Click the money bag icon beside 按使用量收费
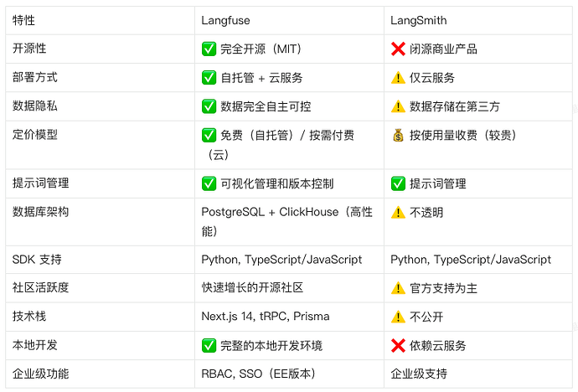This screenshot has height=392, width=578. coord(398,134)
